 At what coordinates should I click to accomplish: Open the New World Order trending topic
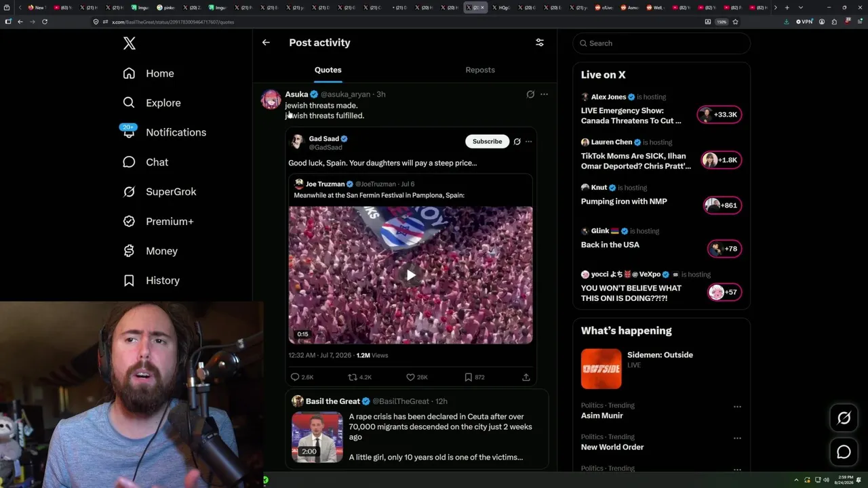tap(612, 447)
